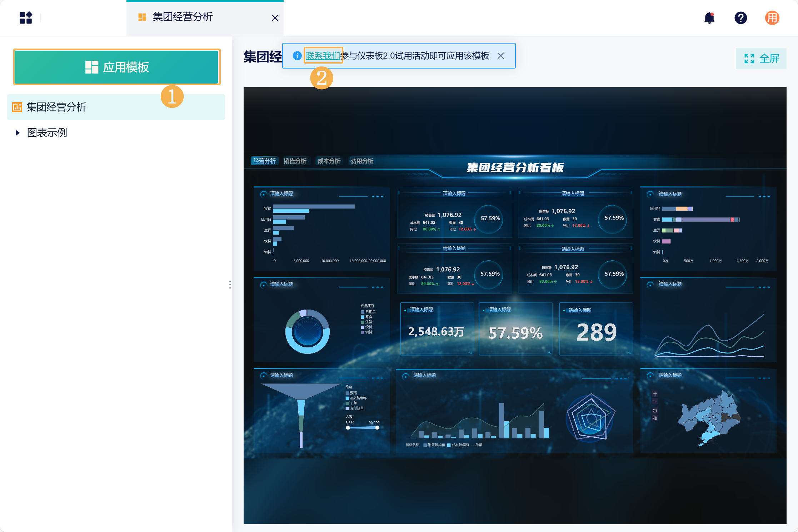Viewport: 798px width, 532px height.
Task: Click the help question mark icon
Action: 740,18
